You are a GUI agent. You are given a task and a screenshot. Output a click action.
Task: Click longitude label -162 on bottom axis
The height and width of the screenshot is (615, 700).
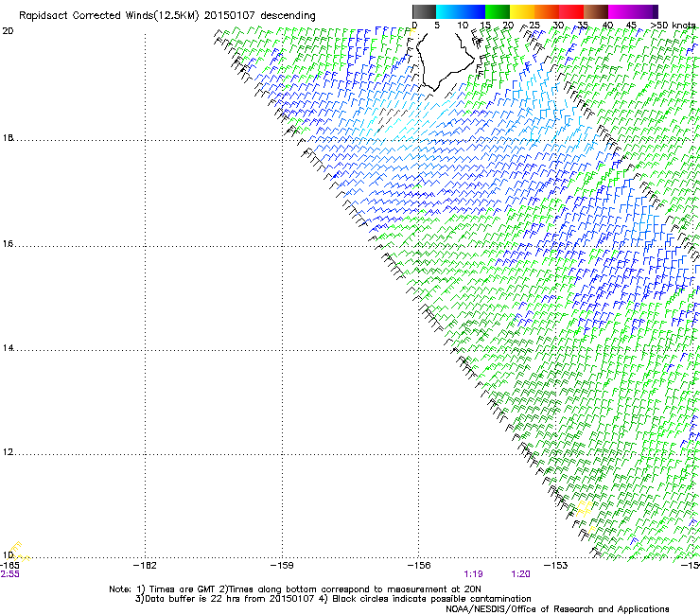pyautogui.click(x=145, y=566)
